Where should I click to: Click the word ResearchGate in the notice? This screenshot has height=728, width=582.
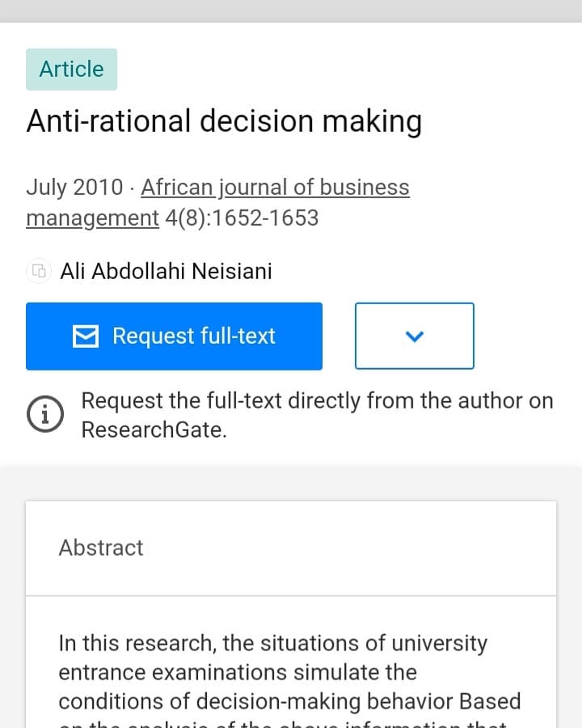(x=152, y=430)
